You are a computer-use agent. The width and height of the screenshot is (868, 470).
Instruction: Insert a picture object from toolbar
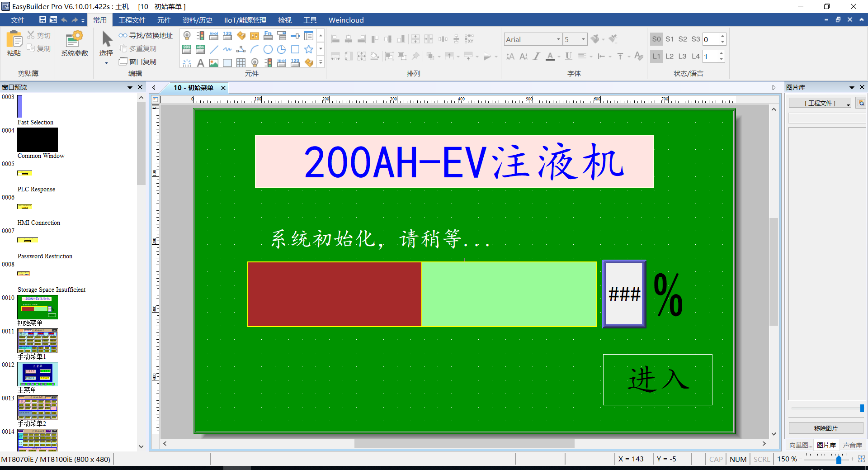point(214,63)
